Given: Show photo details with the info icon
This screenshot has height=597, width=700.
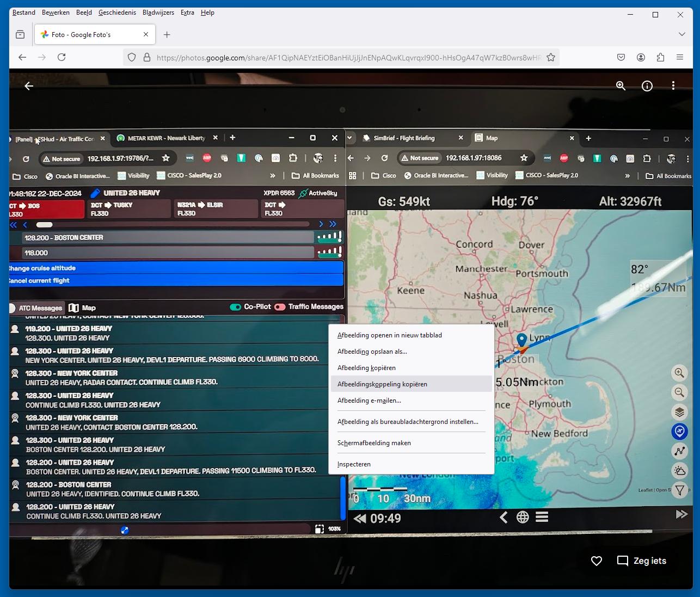Looking at the screenshot, I should pos(647,85).
